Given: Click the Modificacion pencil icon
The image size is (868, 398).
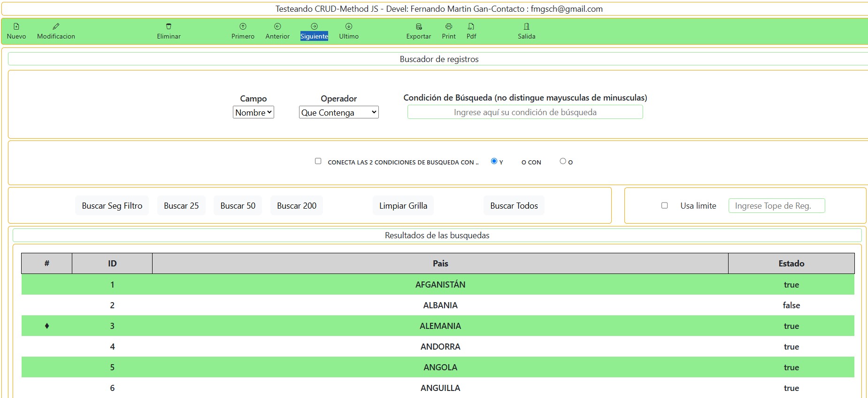Looking at the screenshot, I should click(56, 27).
